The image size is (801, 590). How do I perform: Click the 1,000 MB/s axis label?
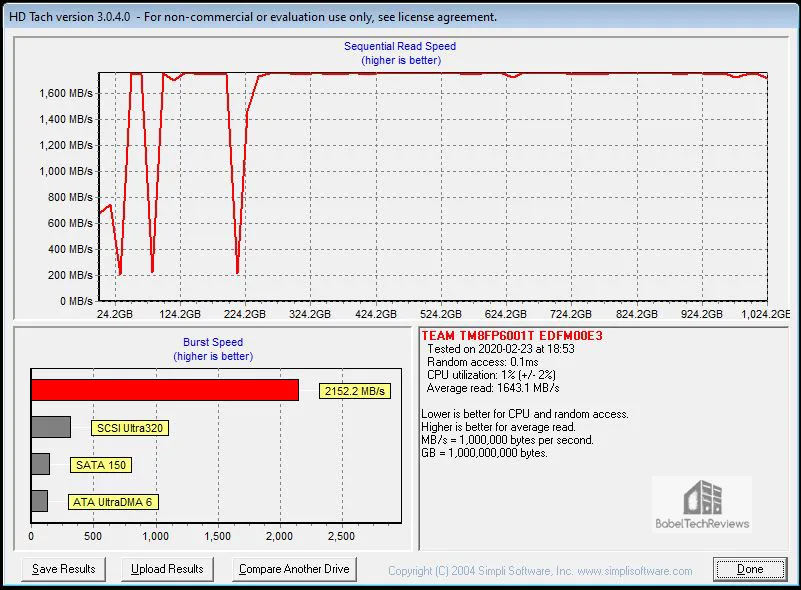(x=66, y=171)
